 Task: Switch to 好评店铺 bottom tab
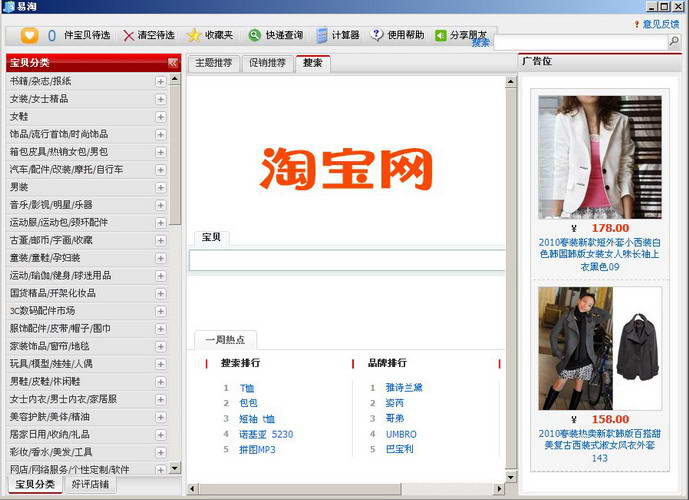(x=90, y=484)
